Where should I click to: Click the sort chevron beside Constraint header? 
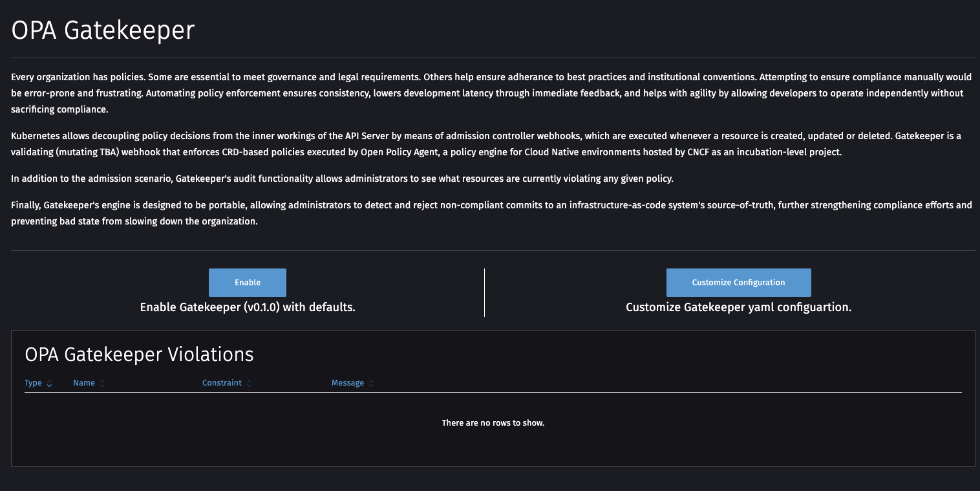pos(248,382)
